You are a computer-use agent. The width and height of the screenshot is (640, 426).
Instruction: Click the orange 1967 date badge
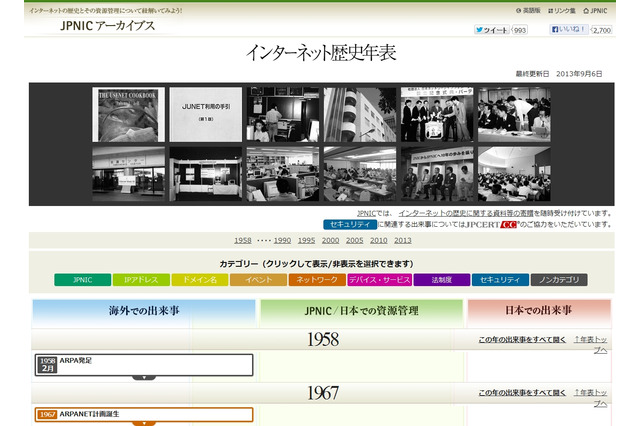click(47, 415)
